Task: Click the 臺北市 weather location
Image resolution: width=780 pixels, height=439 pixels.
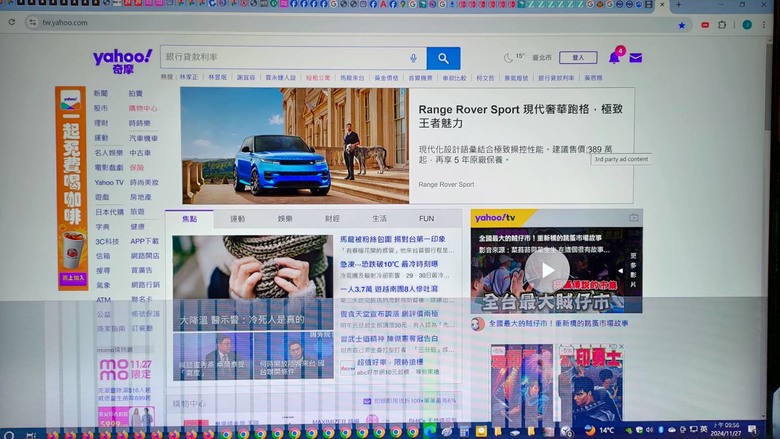Action: click(x=542, y=58)
